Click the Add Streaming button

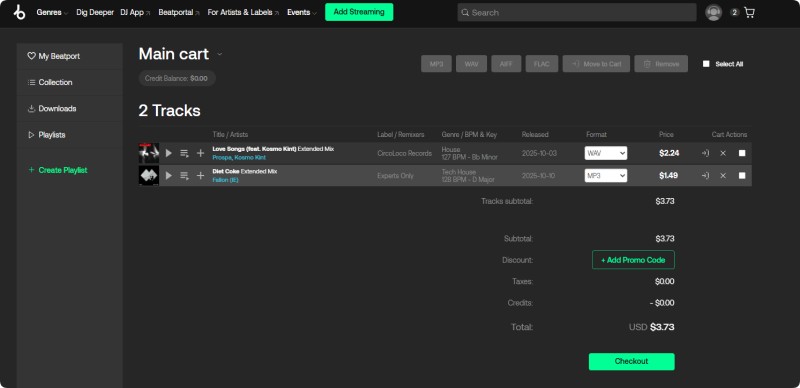[359, 12]
